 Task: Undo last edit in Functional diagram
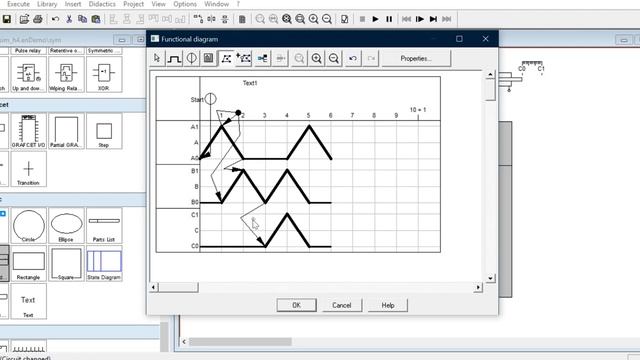353,58
